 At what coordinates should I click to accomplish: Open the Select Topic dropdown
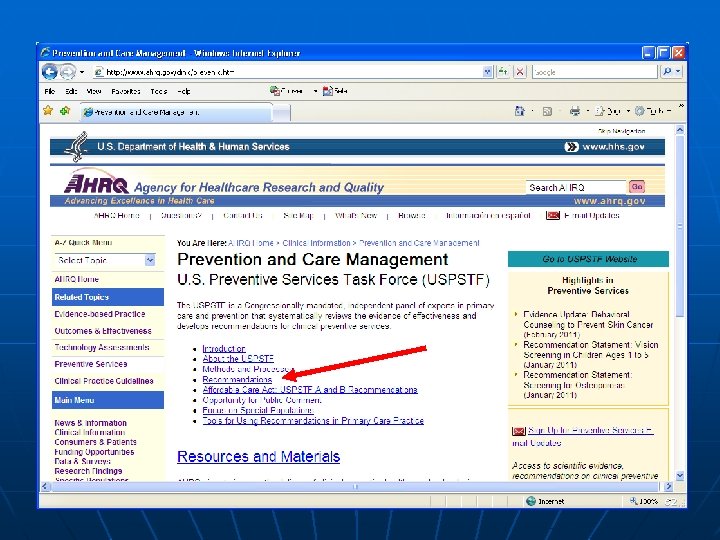point(105,260)
